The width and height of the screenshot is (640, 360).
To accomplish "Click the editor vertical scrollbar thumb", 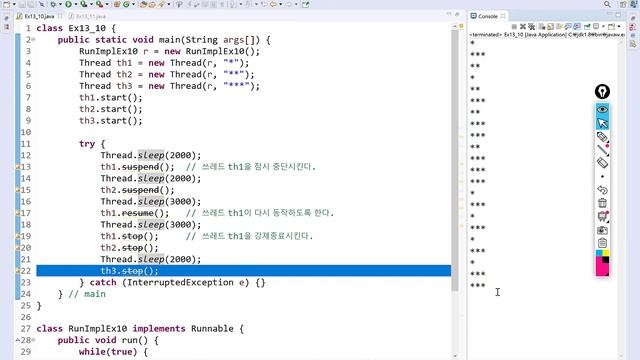I will pos(455,159).
